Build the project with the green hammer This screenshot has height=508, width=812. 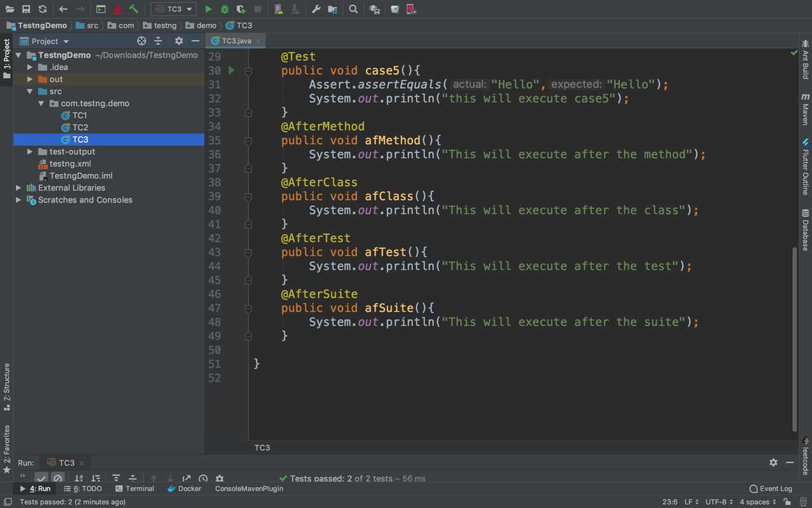[x=133, y=9]
